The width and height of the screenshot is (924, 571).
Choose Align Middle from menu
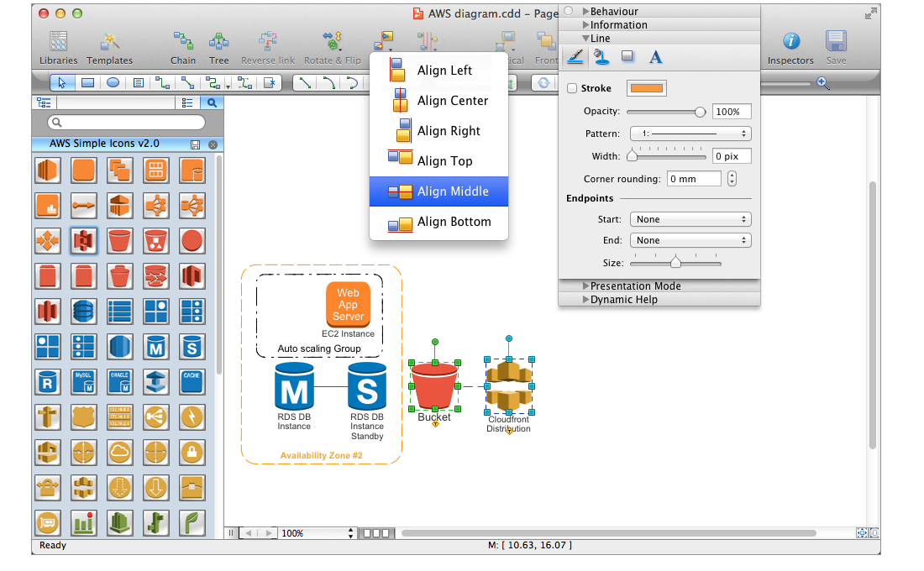[x=438, y=191]
